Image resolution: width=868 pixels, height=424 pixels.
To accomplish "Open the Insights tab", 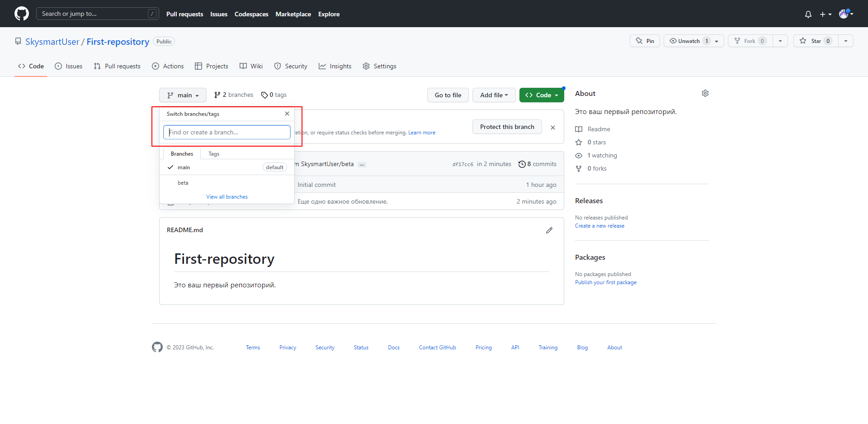I will point(335,66).
